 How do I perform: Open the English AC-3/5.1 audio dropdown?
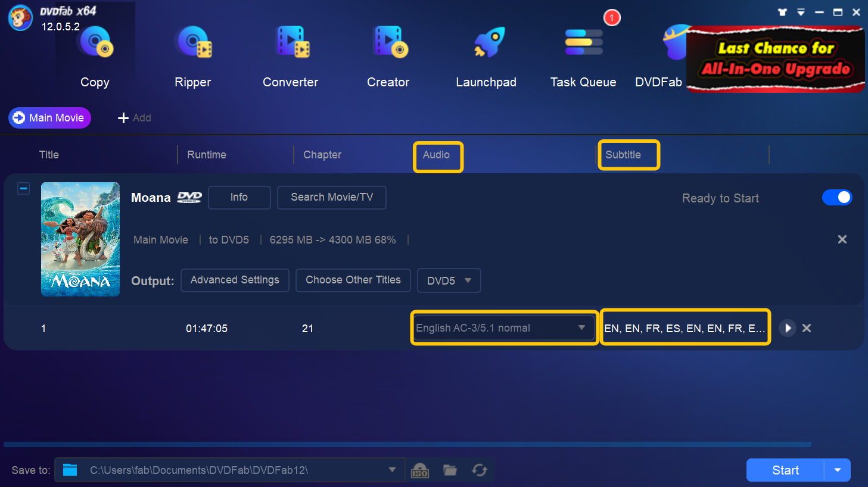504,328
